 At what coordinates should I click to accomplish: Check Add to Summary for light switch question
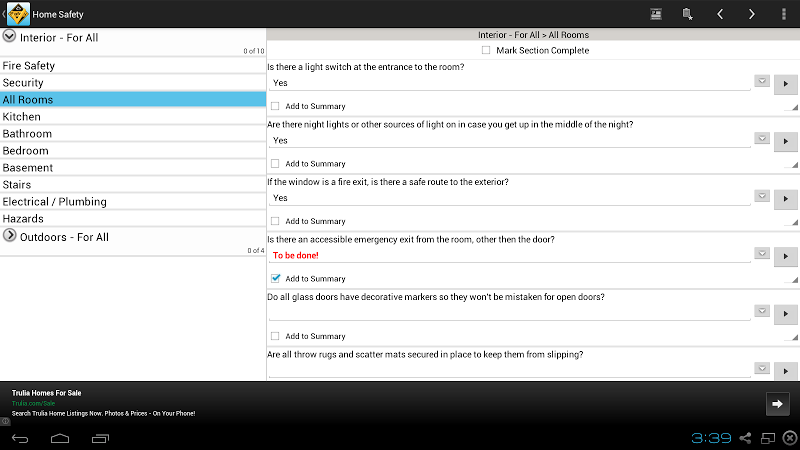point(275,106)
